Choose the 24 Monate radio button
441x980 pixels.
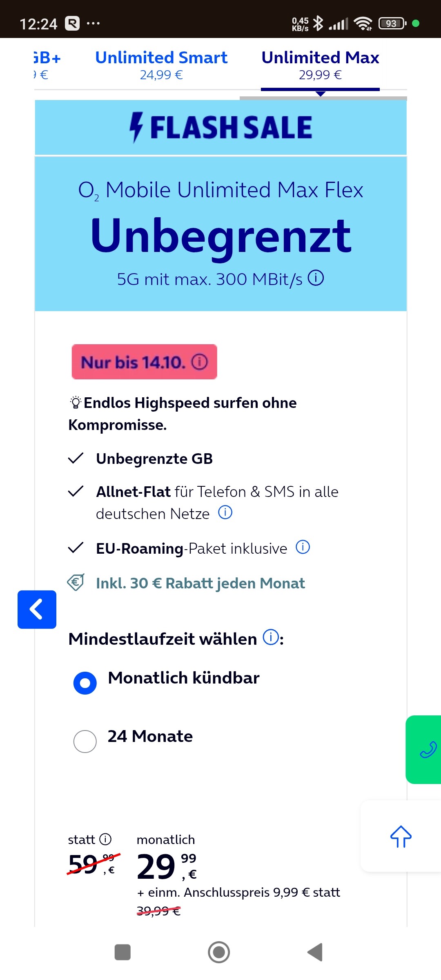pyautogui.click(x=85, y=741)
